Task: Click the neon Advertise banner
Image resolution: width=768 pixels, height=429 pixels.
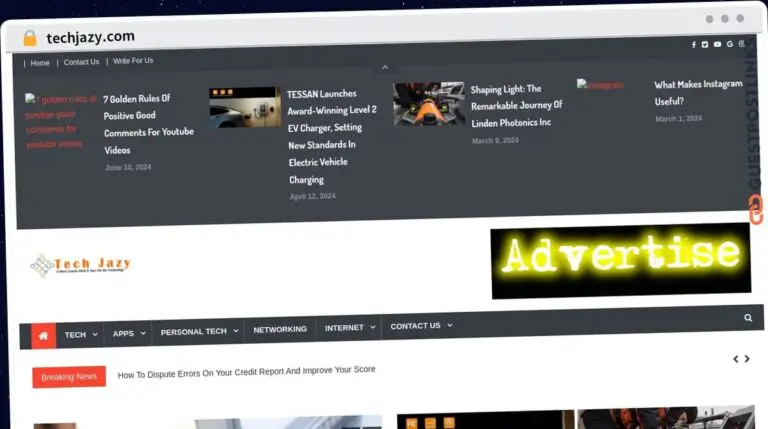Action: [x=620, y=259]
